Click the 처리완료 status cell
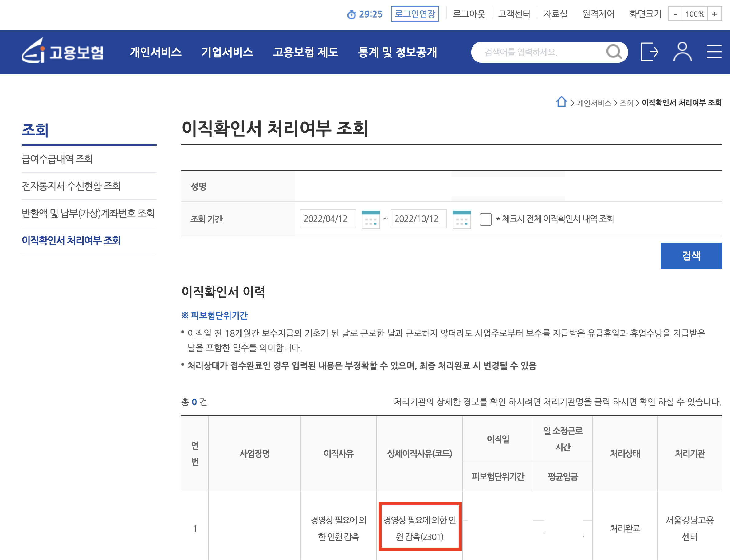This screenshot has width=730, height=560. point(625,528)
